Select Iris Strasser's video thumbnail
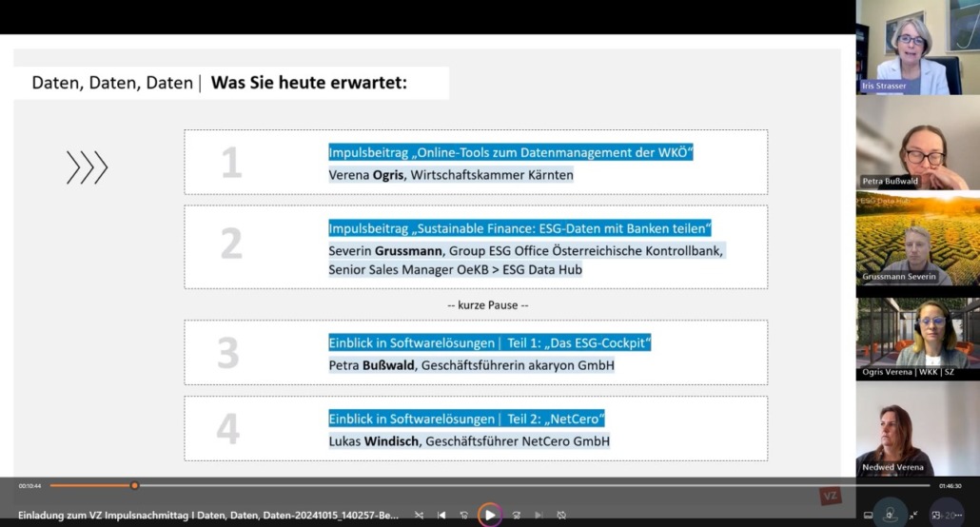Image resolution: width=980 pixels, height=527 pixels. [917, 47]
